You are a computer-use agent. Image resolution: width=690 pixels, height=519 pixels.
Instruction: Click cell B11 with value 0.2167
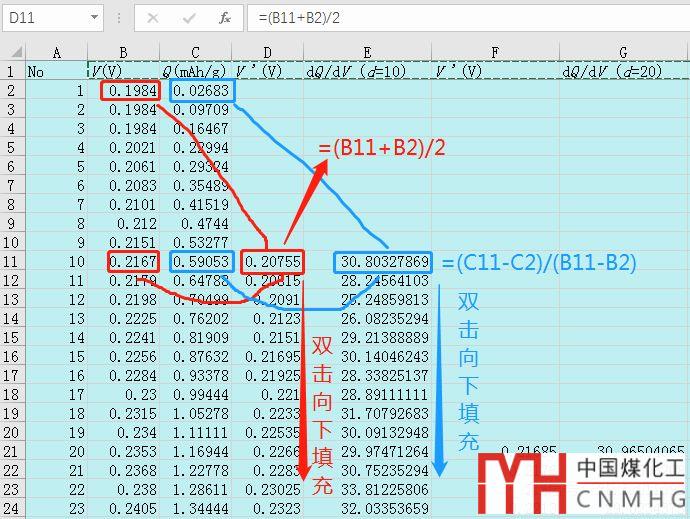coord(132,262)
